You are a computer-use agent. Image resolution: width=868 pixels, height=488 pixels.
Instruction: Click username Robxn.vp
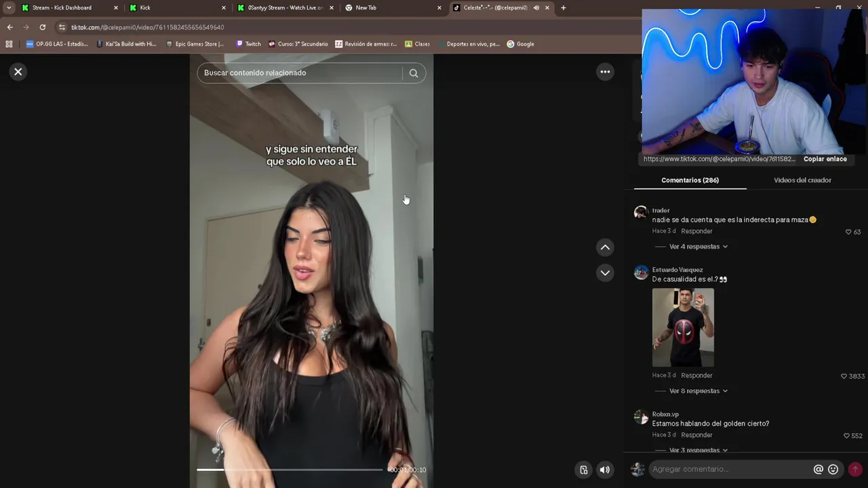665,414
